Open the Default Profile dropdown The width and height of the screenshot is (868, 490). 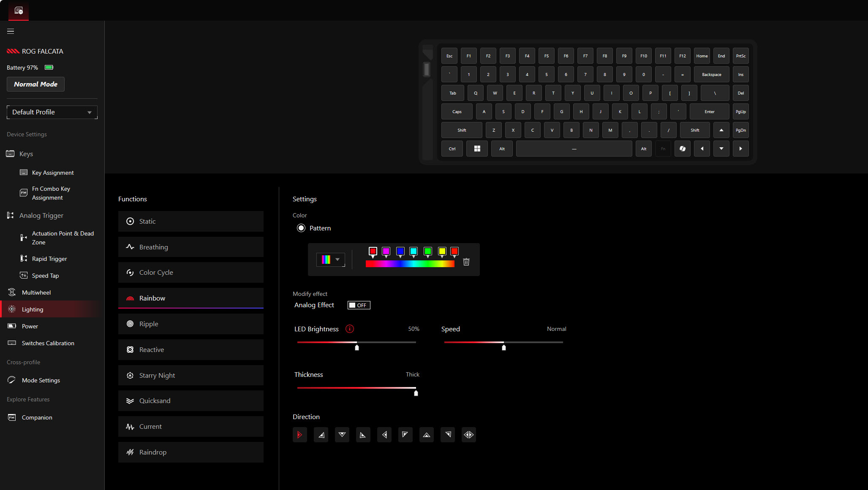(x=52, y=112)
